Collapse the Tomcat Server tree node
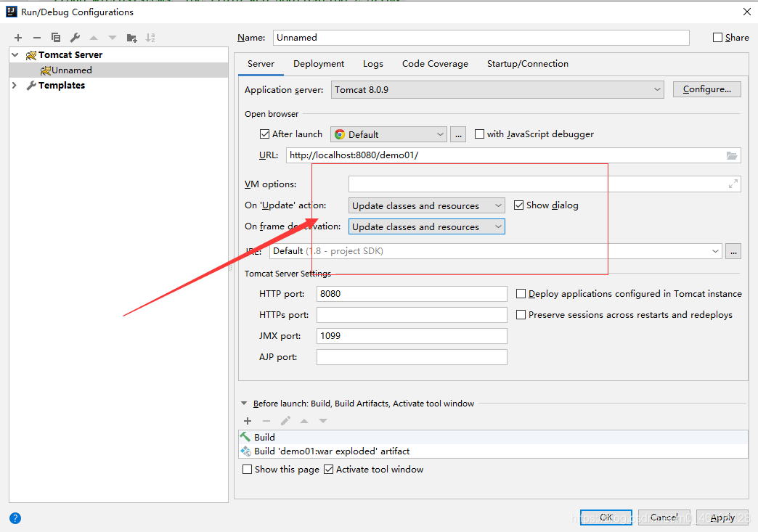This screenshot has height=532, width=758. [15, 55]
